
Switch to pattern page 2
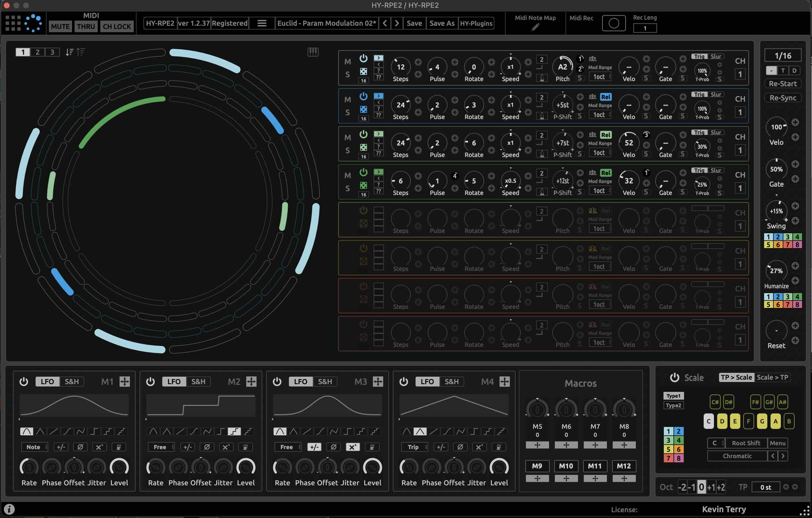click(37, 52)
